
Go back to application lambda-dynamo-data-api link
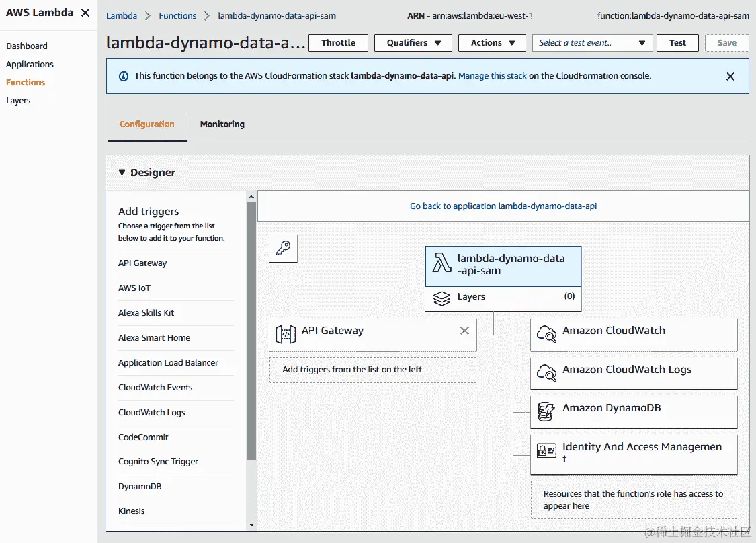pyautogui.click(x=503, y=206)
